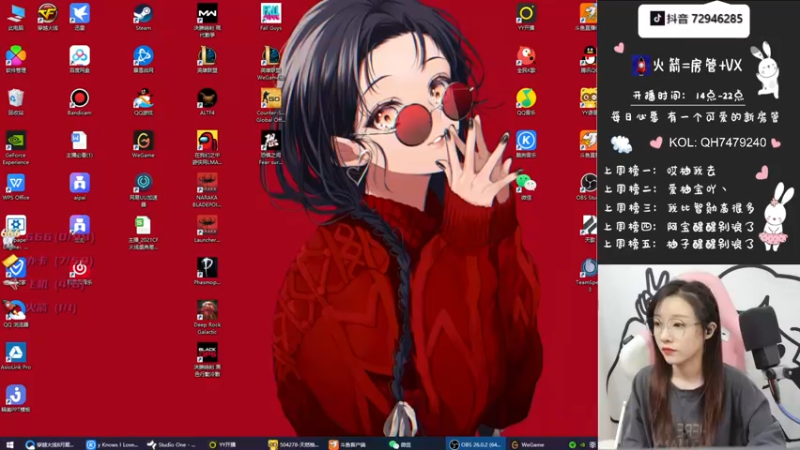This screenshot has height=450, width=800.
Task: Open QQ Music desktop shortcut
Action: pyautogui.click(x=526, y=101)
